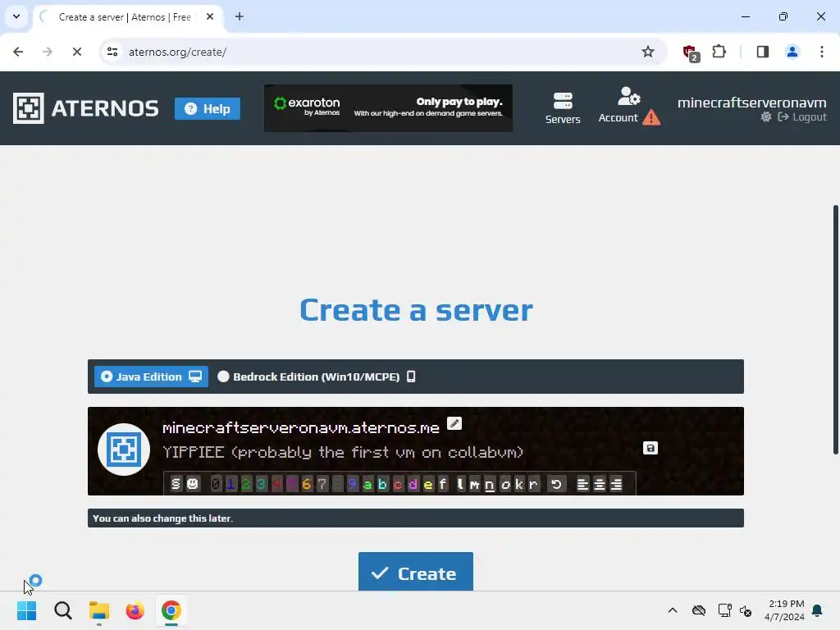
Task: Click the undo arrow in MOTD toolbar
Action: coord(557,484)
